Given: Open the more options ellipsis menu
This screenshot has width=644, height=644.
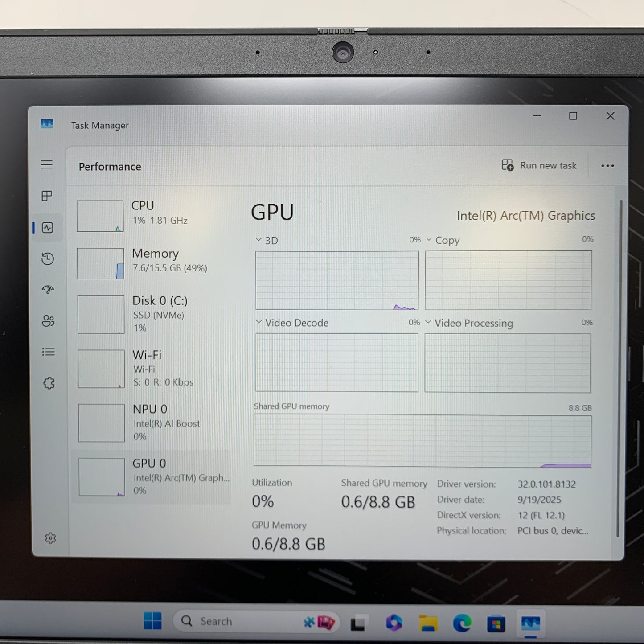Looking at the screenshot, I should 607,165.
